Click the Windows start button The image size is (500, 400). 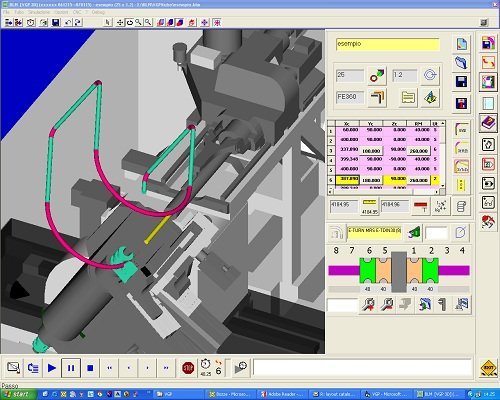[x=18, y=394]
